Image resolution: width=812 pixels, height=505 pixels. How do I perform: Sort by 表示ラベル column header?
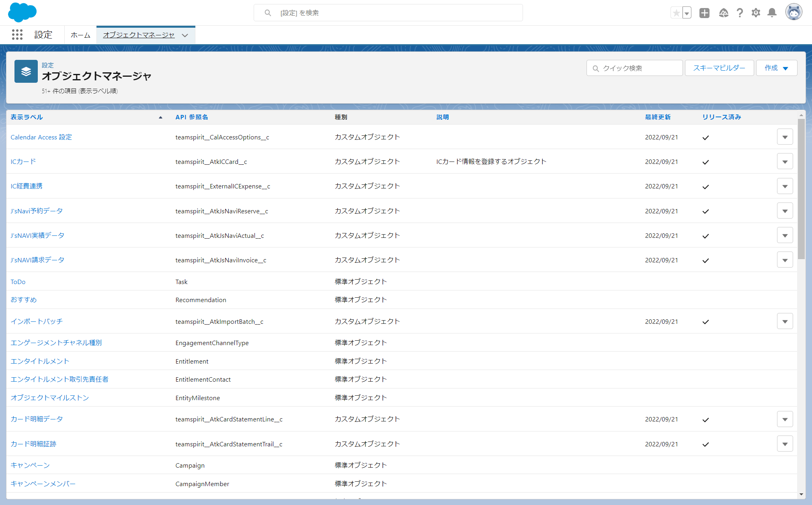27,117
